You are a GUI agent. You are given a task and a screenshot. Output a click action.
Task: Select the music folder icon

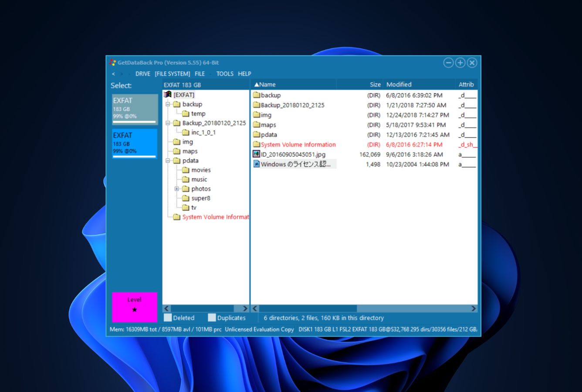point(186,179)
